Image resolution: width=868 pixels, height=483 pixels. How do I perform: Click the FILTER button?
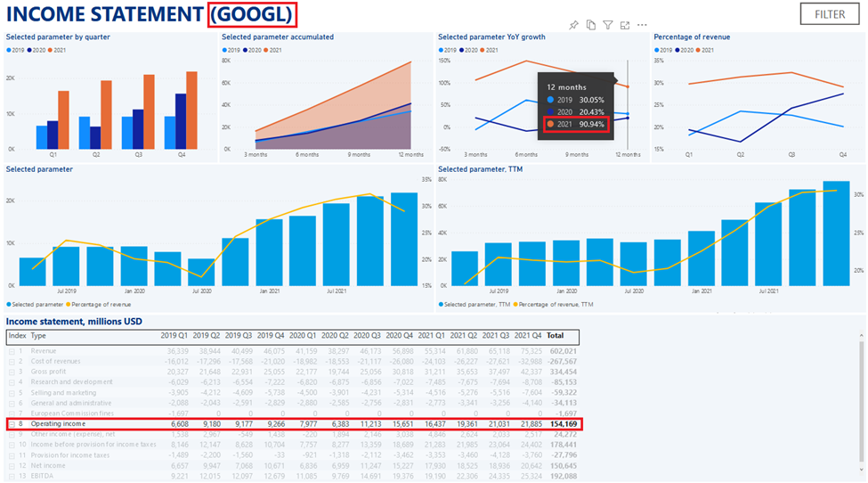(x=830, y=14)
